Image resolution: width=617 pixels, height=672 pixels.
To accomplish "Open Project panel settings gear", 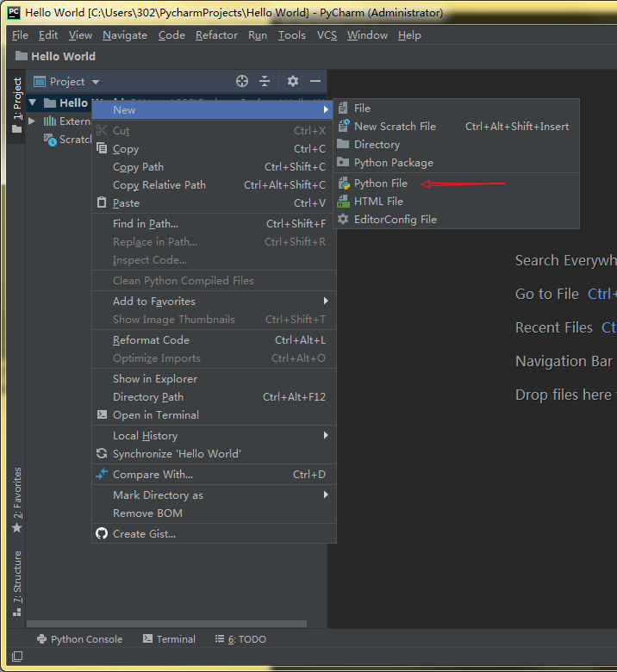I will click(292, 81).
